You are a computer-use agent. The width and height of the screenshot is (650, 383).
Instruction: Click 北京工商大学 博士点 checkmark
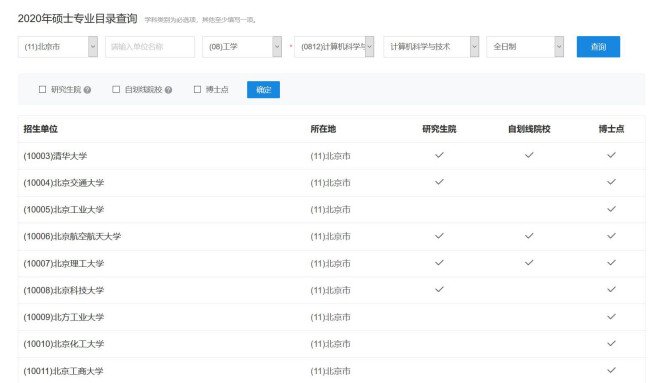[611, 370]
